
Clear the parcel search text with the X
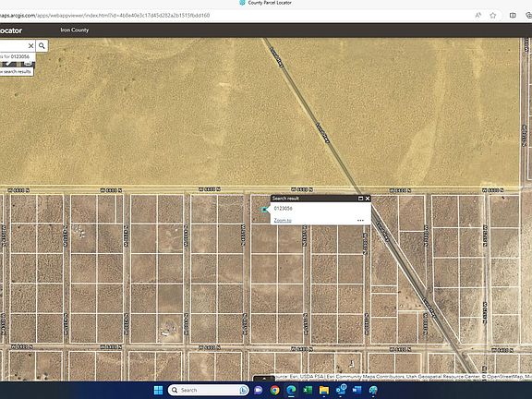pos(30,45)
